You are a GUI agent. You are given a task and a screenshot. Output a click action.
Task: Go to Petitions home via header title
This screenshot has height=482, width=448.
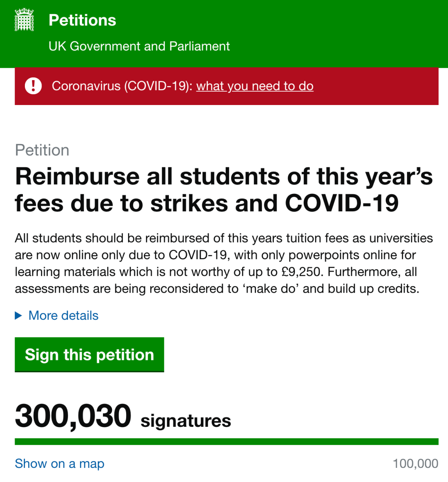pyautogui.click(x=82, y=20)
